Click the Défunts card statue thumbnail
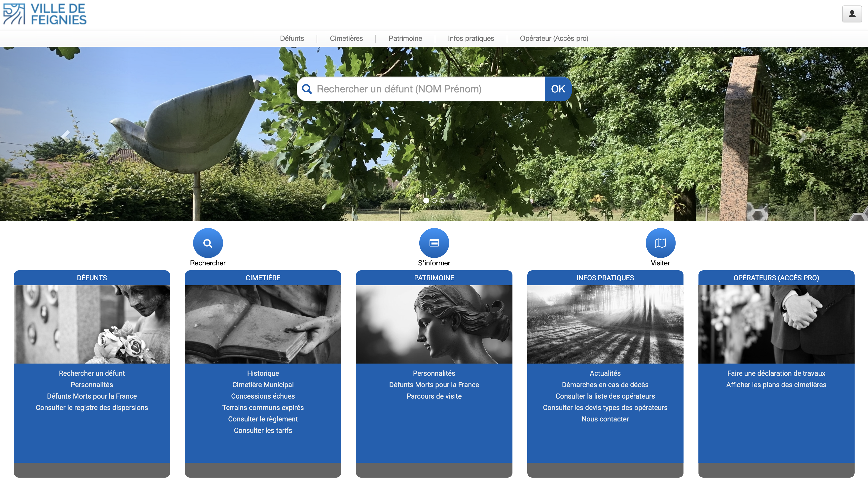The image size is (868, 496). [x=92, y=324]
